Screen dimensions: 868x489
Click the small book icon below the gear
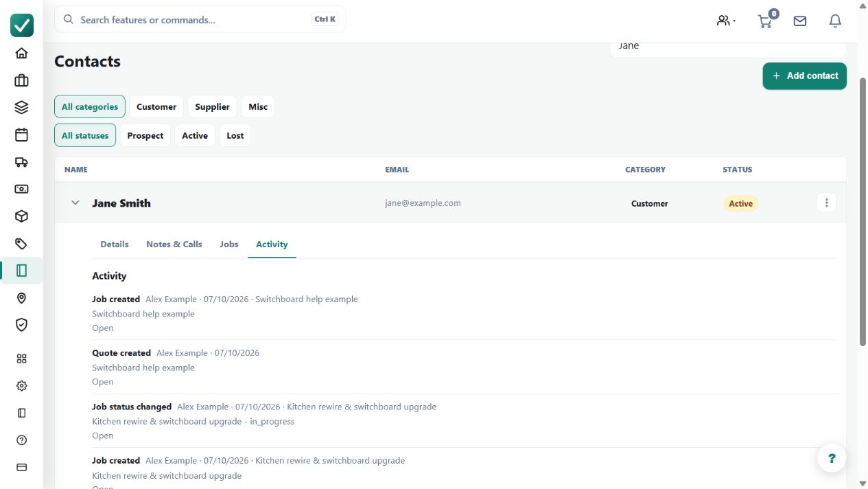point(21,413)
